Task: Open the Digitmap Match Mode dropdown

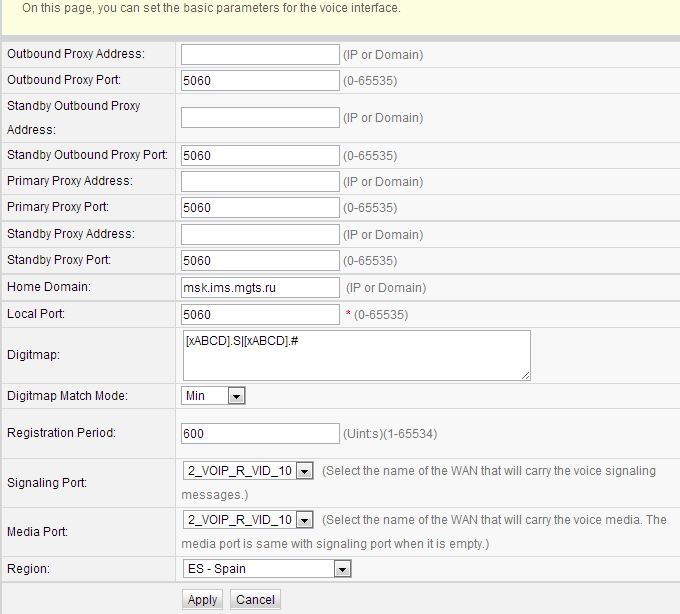Action: (213, 396)
